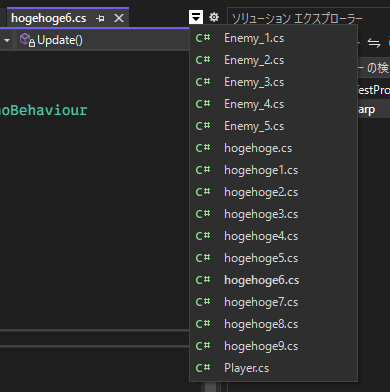This screenshot has width=390, height=392.
Task: Click C# icon beside Enemy_1.cs
Action: [203, 38]
